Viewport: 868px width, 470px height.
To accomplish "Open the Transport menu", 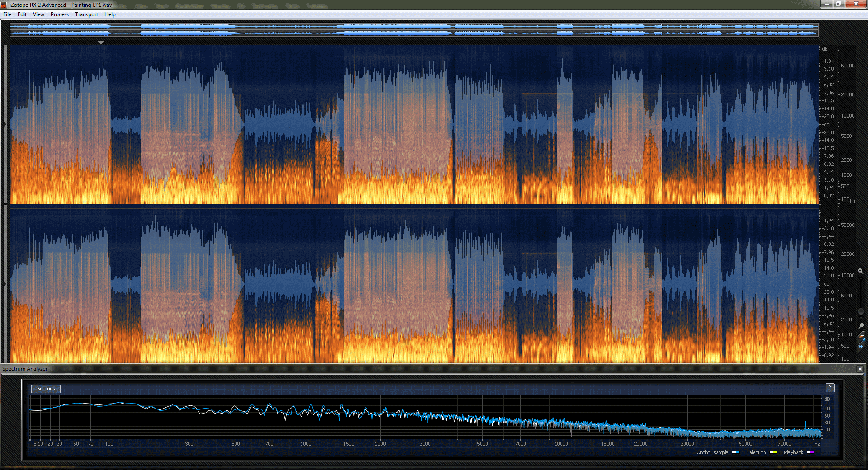I will point(86,14).
